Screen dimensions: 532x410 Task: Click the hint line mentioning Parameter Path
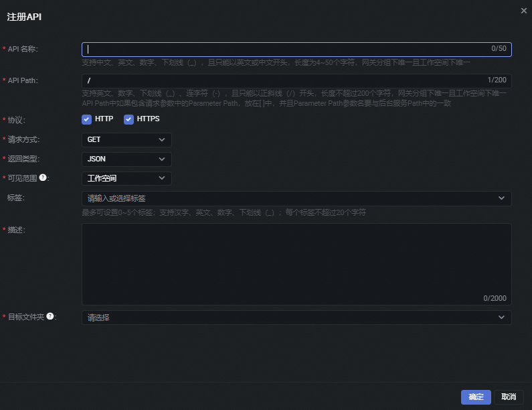click(266, 103)
